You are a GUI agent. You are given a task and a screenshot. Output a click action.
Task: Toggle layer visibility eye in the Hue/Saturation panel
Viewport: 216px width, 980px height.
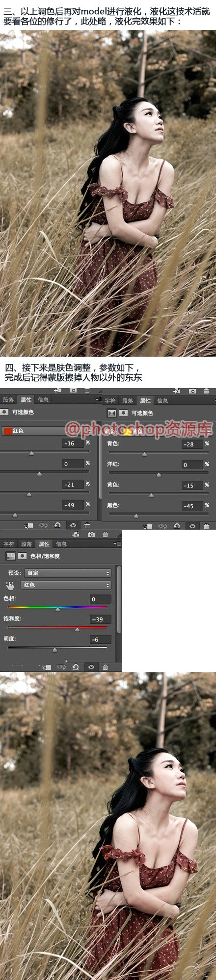[91, 667]
